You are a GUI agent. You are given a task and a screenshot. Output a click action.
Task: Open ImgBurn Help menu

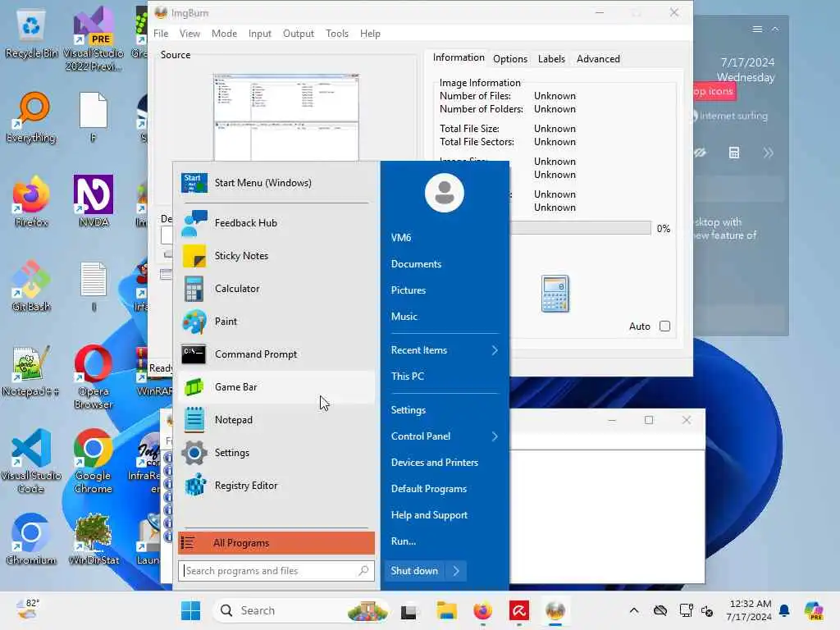[370, 33]
